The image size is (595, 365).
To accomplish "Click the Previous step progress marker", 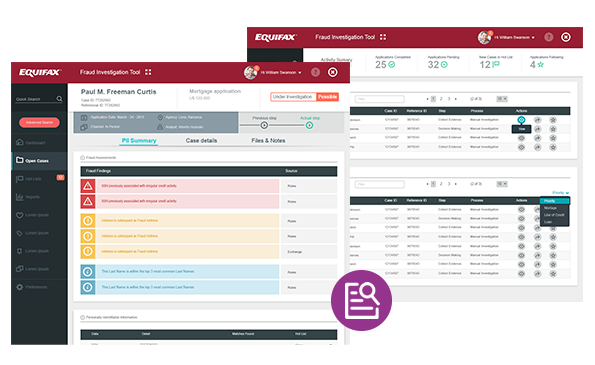I will click(264, 125).
